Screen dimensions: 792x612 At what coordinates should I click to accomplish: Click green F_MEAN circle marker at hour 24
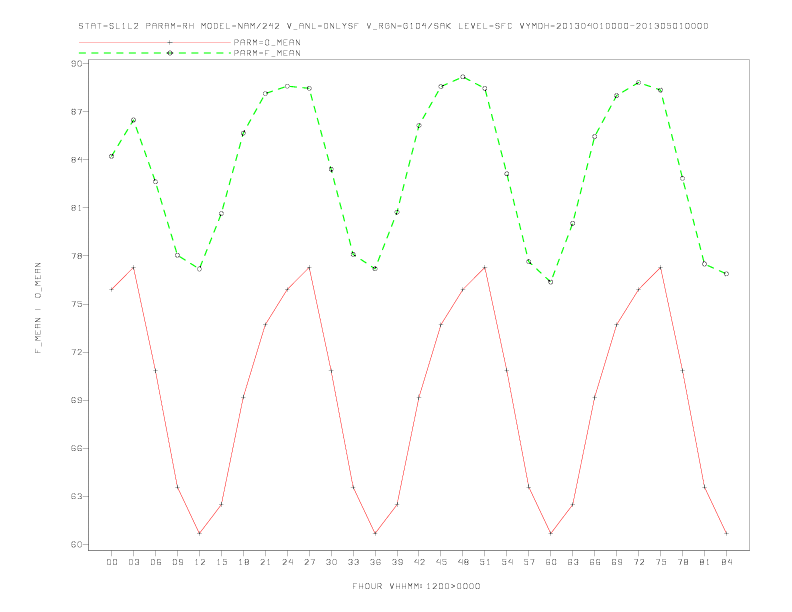point(287,86)
